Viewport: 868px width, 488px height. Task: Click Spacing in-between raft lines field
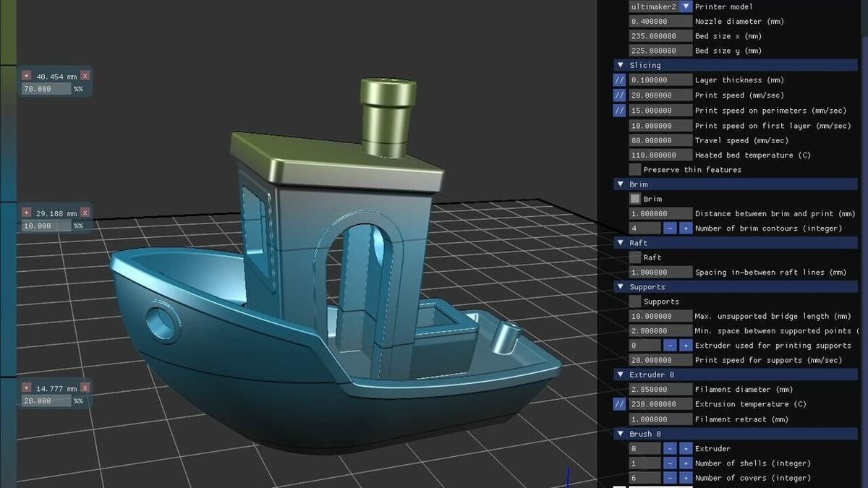pyautogui.click(x=660, y=273)
